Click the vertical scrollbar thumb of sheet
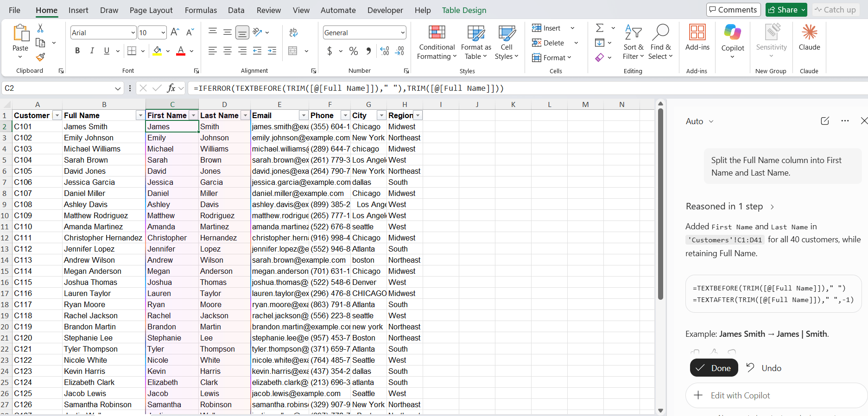The height and width of the screenshot is (416, 868). point(660,204)
